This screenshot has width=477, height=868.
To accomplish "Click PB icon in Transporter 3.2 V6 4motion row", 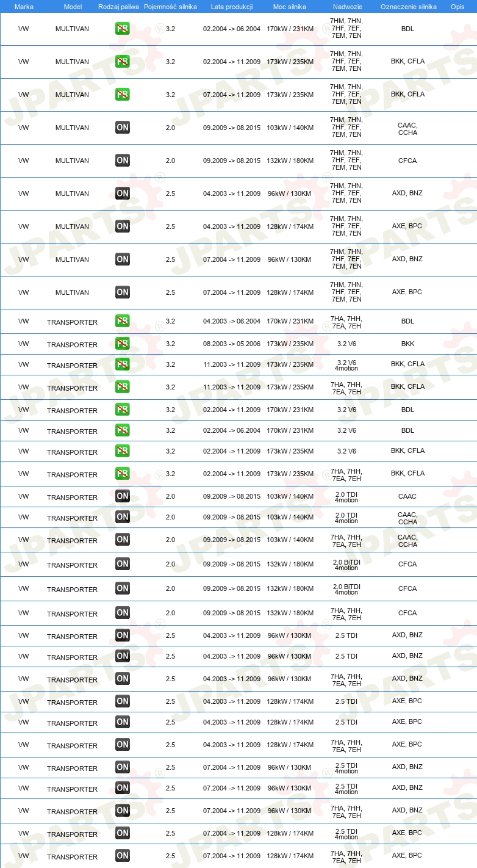I will pyautogui.click(x=123, y=364).
